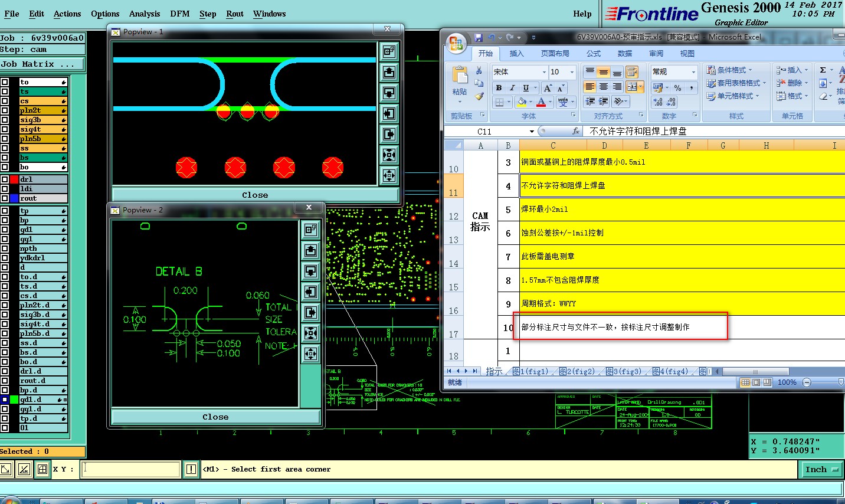Open the font name dropdown in Excel
Viewport: 845px width, 504px height.
[543, 72]
